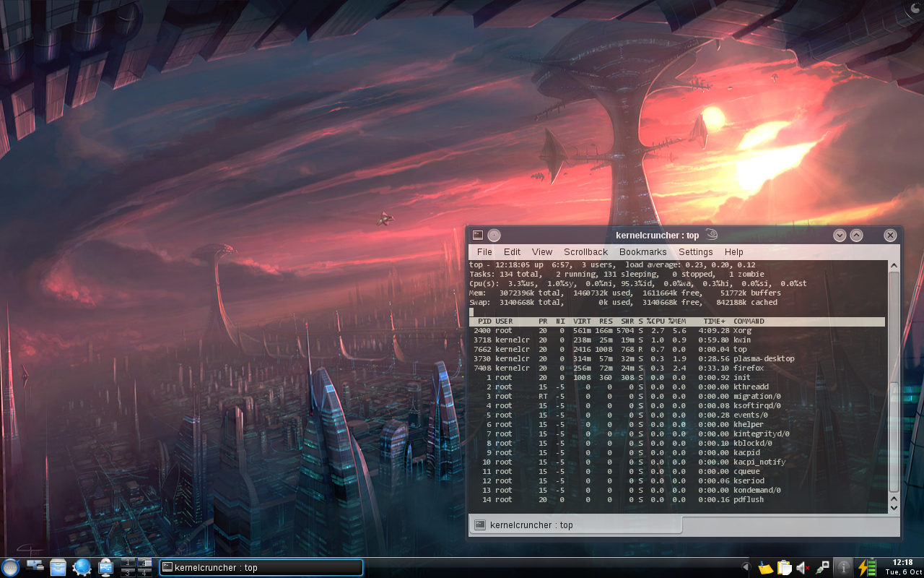The height and width of the screenshot is (578, 924).
Task: Open the Edit menu in Konsole
Action: pyautogui.click(x=512, y=252)
